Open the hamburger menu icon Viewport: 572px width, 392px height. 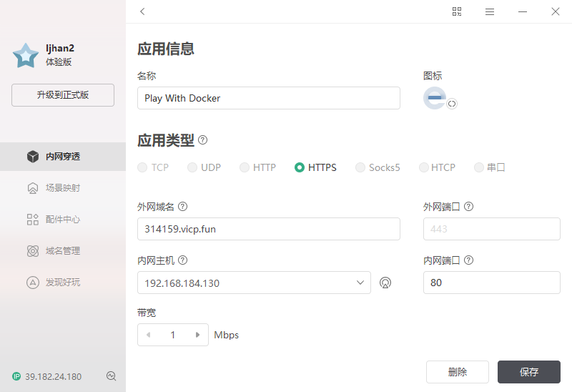(x=490, y=11)
